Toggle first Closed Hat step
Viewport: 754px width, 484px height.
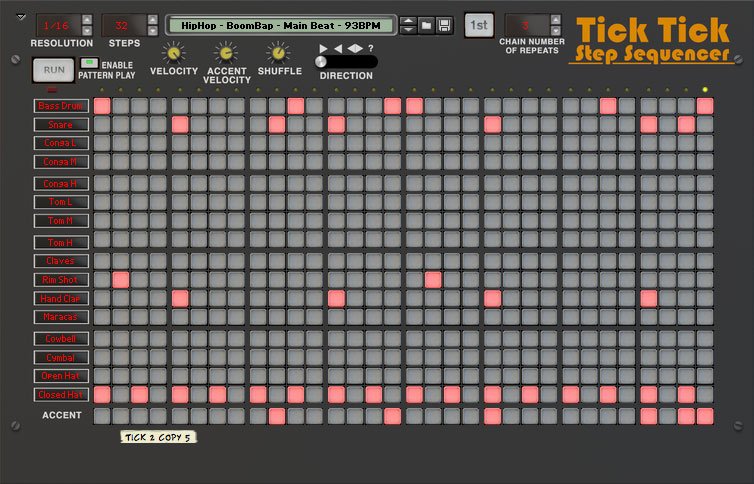pyautogui.click(x=102, y=394)
